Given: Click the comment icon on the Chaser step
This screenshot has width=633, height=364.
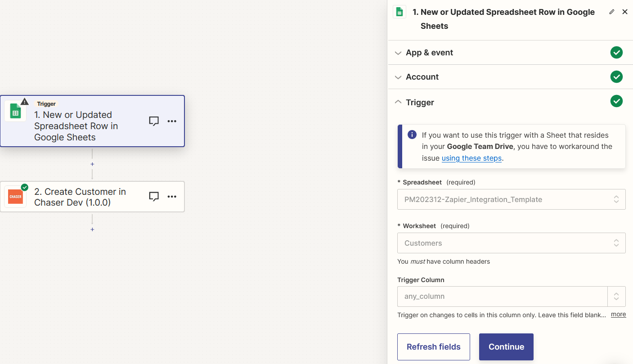Looking at the screenshot, I should tap(154, 196).
